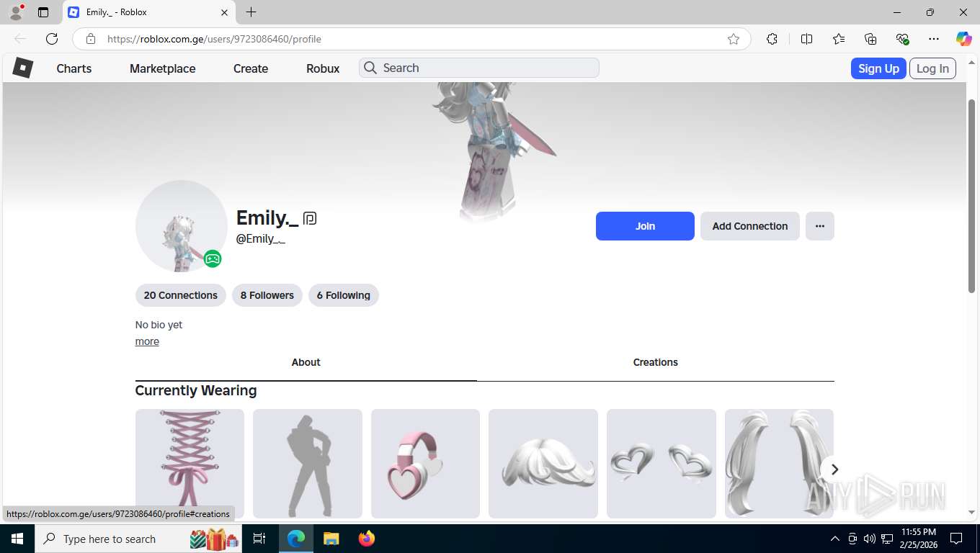The height and width of the screenshot is (553, 980).
Task: Go back with the browser back arrow
Action: 20,39
